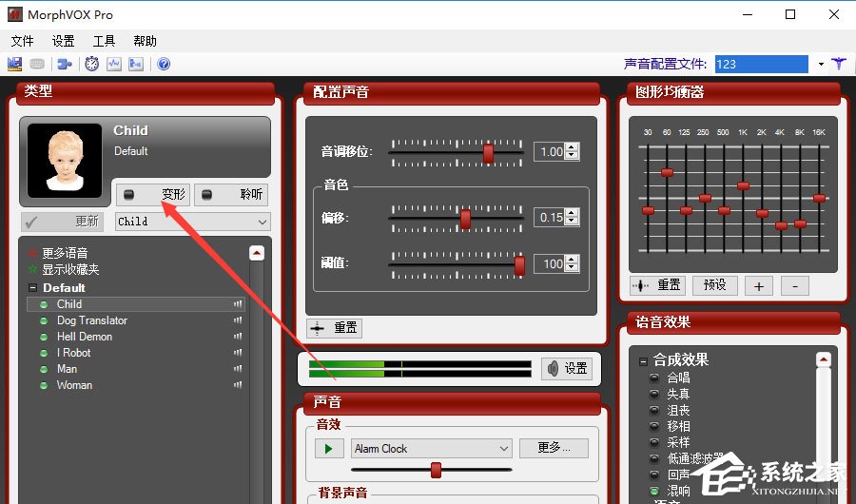Screen dimensions: 856x504
Task: Click the sound effect volume slider handle
Action: point(436,470)
